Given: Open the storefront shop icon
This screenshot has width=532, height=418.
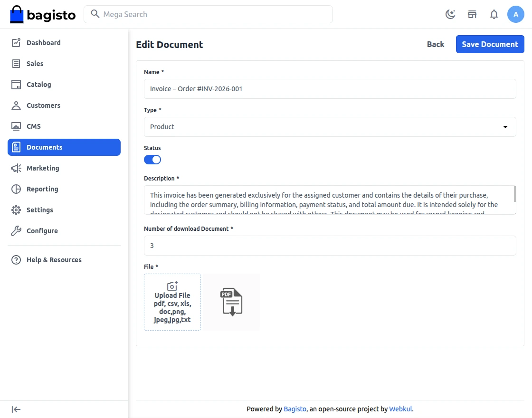Looking at the screenshot, I should (472, 14).
